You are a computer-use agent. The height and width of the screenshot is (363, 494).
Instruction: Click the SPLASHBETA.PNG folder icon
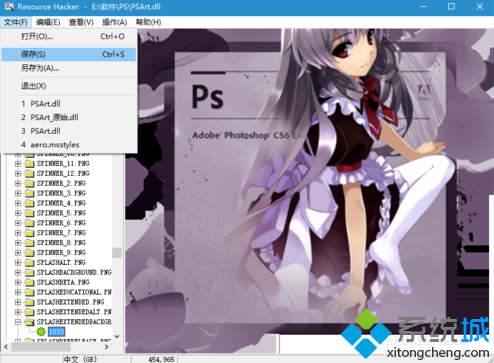click(30, 282)
